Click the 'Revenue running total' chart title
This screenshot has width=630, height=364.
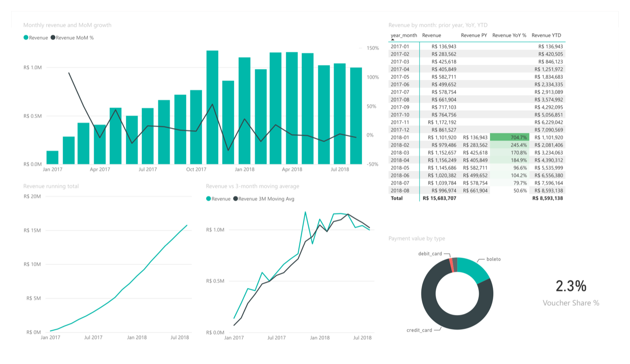coord(51,186)
